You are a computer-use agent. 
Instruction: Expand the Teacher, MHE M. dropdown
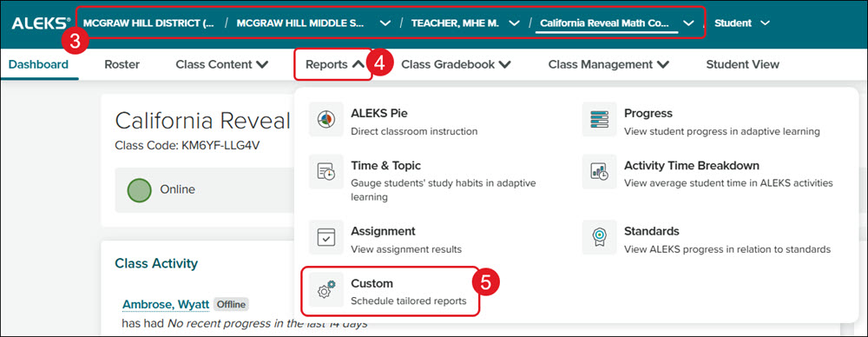tap(514, 23)
